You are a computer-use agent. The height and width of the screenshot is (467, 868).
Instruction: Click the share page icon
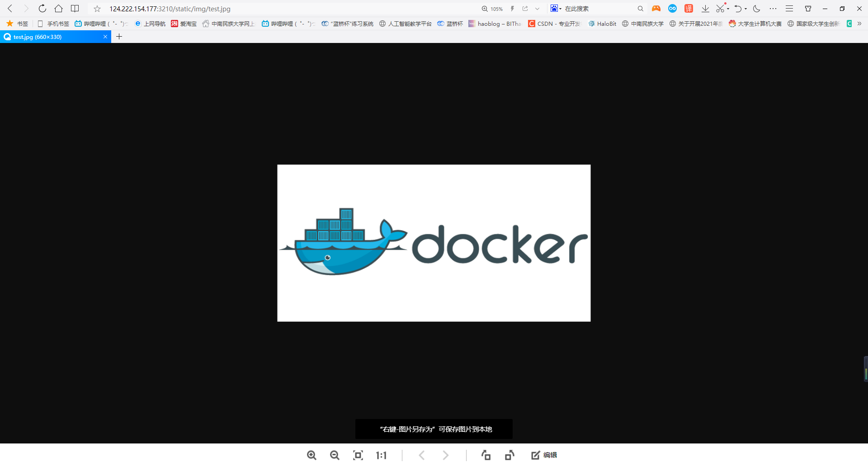(525, 9)
